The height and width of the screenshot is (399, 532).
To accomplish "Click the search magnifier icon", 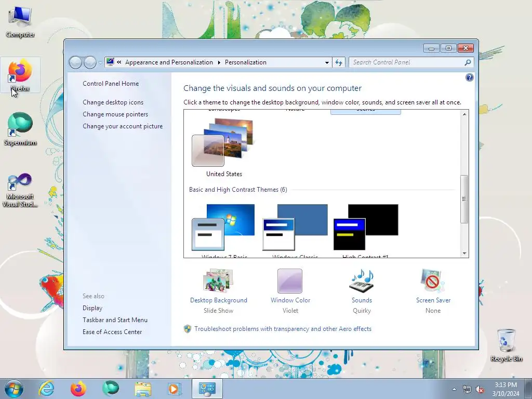I will coord(468,62).
